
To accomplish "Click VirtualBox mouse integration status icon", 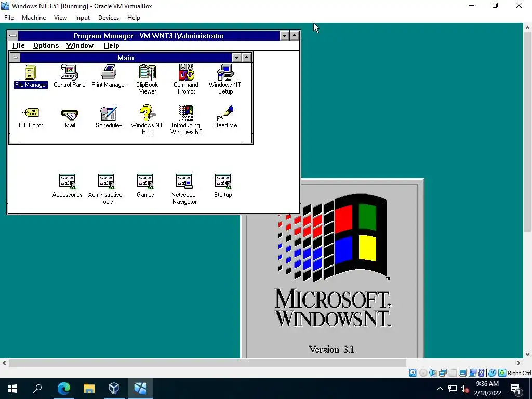I will pos(492,373).
